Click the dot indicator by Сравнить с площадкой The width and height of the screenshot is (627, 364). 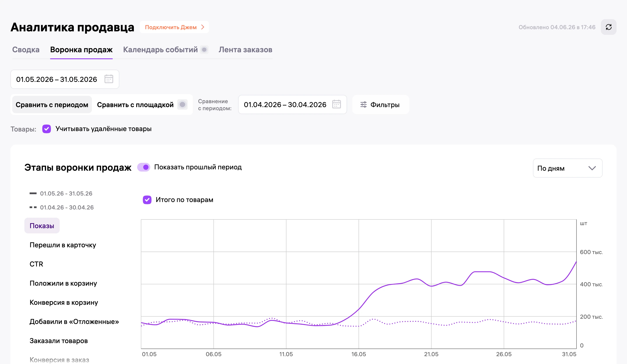pos(182,104)
